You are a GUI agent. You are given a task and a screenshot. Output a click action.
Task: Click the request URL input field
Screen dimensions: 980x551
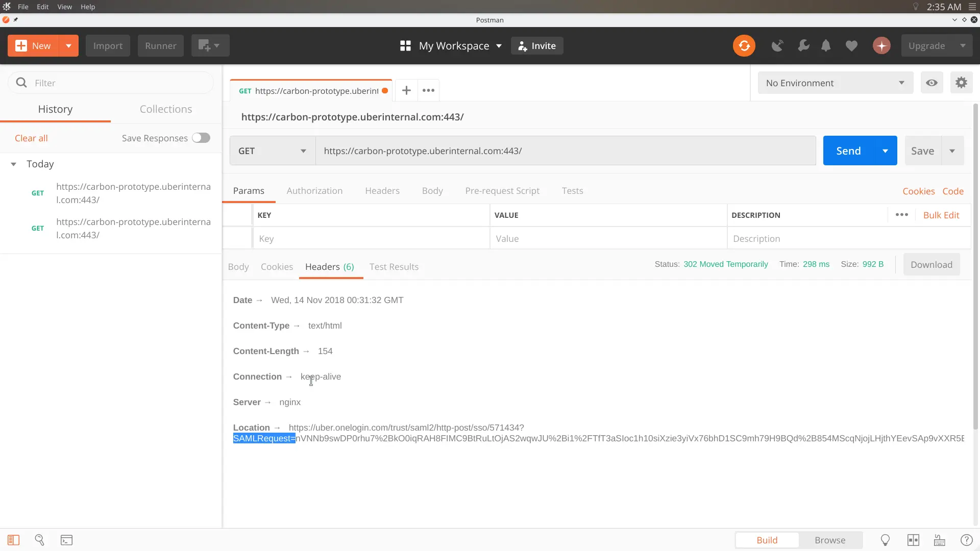(565, 151)
